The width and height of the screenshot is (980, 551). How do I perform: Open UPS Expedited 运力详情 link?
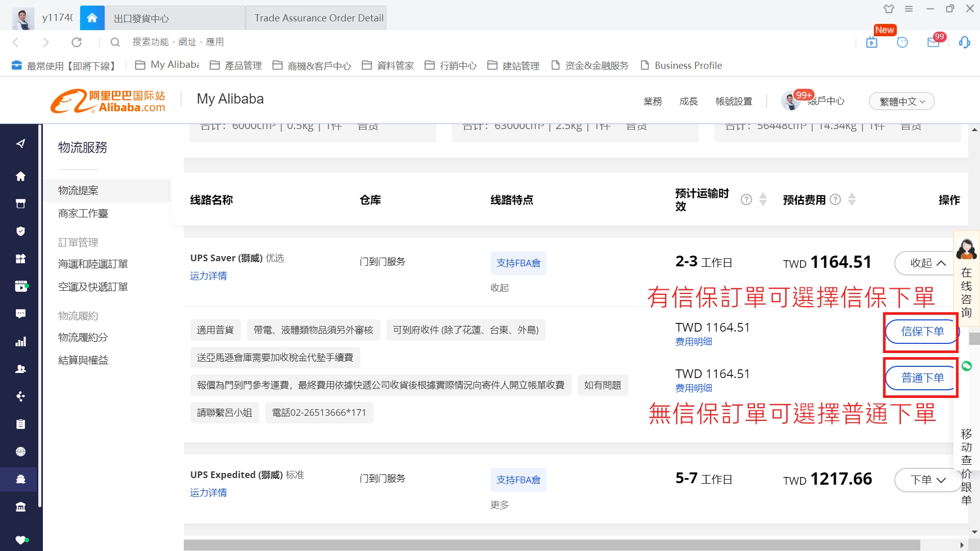[208, 493]
